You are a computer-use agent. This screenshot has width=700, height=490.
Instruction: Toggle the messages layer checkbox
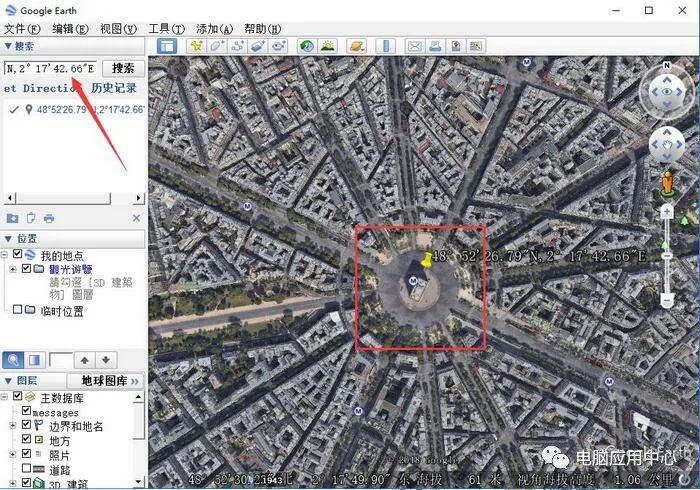pos(26,410)
